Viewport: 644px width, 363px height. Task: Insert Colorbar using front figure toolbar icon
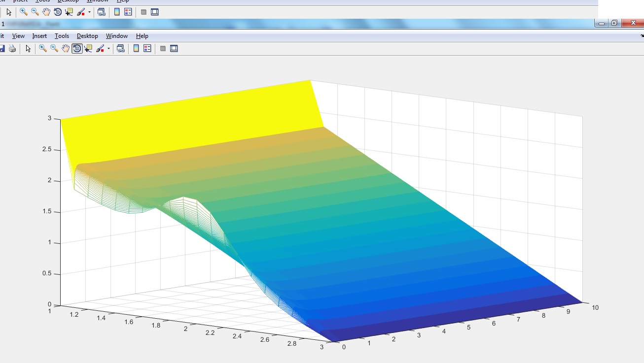pos(136,48)
